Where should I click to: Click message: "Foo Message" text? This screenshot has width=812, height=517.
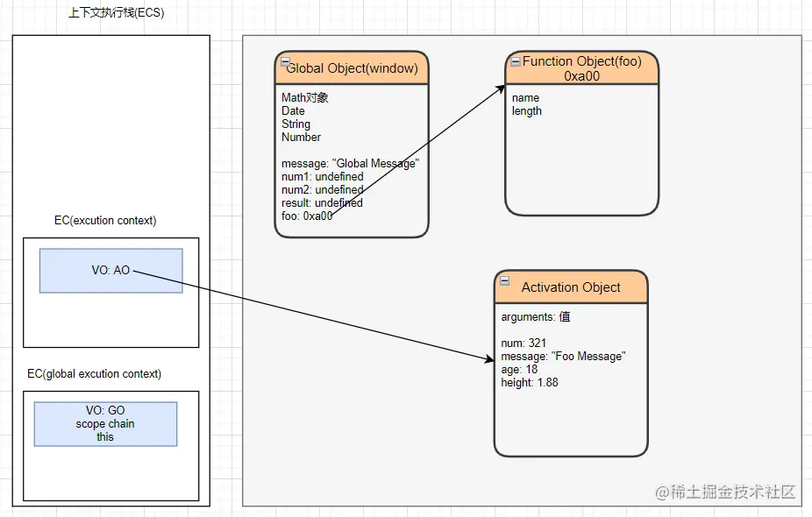pyautogui.click(x=563, y=357)
